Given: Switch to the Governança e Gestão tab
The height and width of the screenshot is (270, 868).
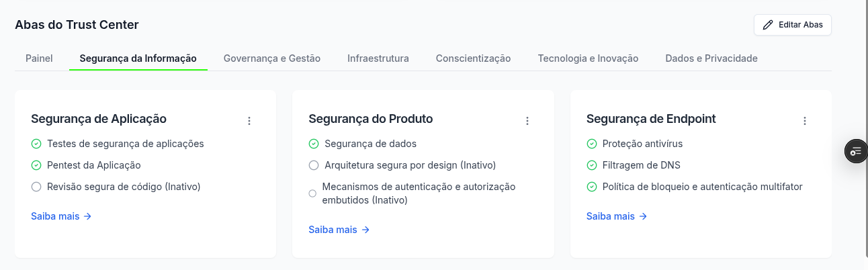Looking at the screenshot, I should (x=272, y=58).
